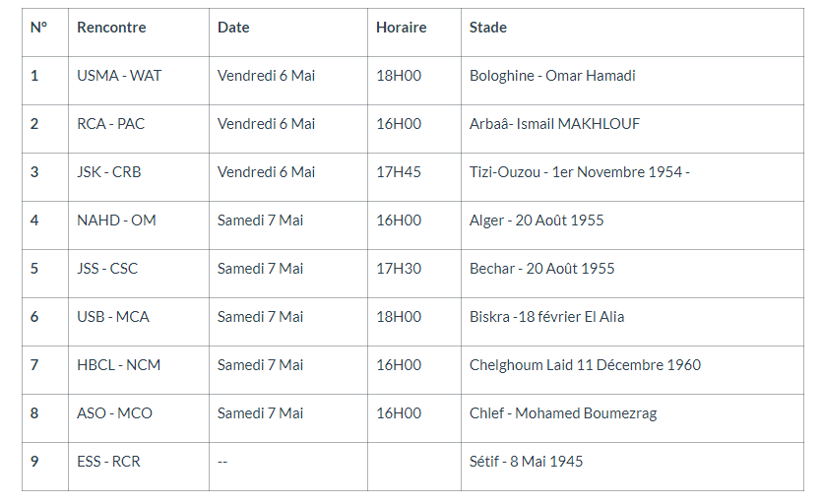Select the ASO - MCO match cell
The height and width of the screenshot is (504, 822).
(x=114, y=413)
